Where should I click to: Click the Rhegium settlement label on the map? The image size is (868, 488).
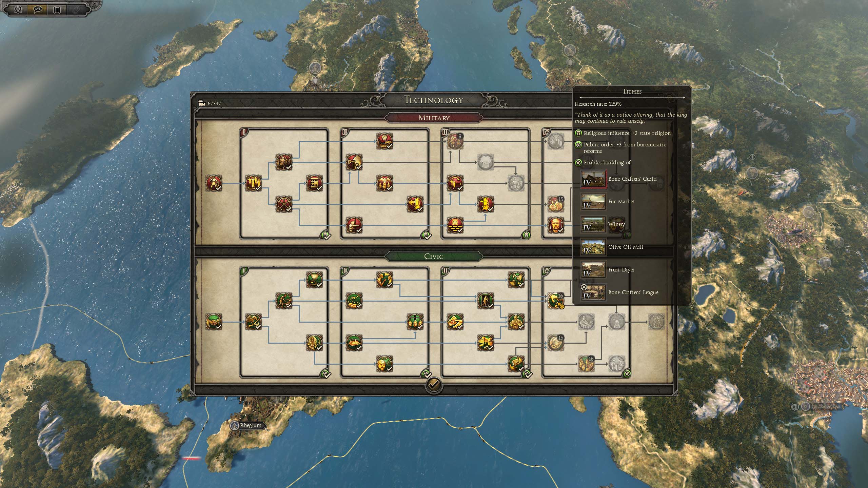pyautogui.click(x=251, y=425)
